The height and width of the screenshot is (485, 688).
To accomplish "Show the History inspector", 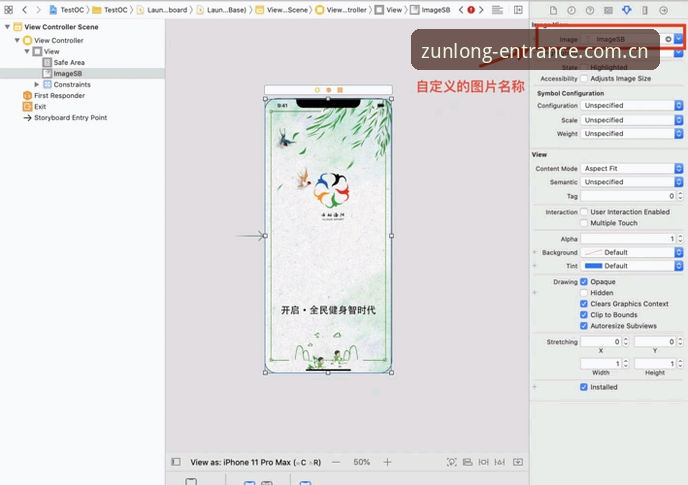I will click(571, 10).
